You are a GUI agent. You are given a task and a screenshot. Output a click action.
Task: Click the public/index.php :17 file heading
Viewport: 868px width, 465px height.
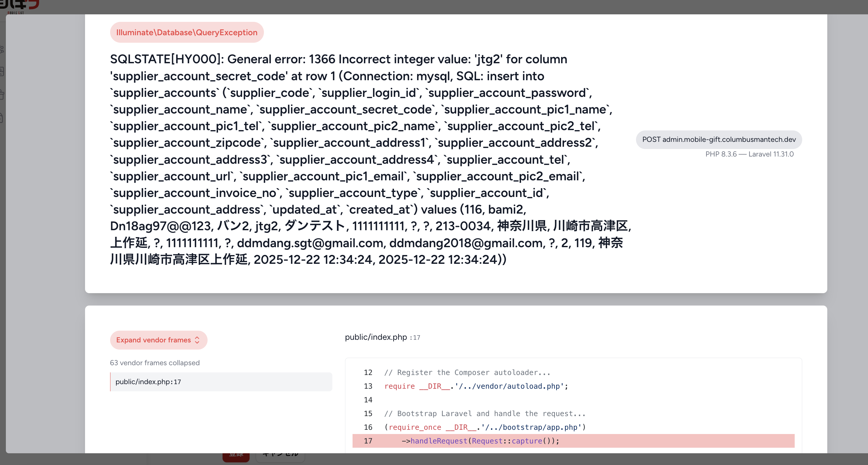pyautogui.click(x=382, y=337)
